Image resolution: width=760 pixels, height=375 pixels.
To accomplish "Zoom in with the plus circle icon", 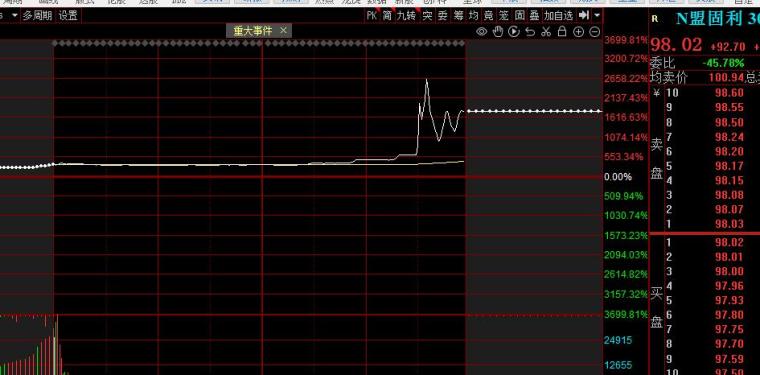I will 578,32.
